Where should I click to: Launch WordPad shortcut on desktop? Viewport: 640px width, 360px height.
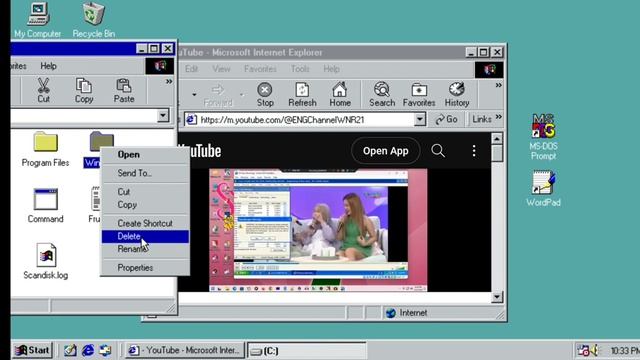pos(543,189)
